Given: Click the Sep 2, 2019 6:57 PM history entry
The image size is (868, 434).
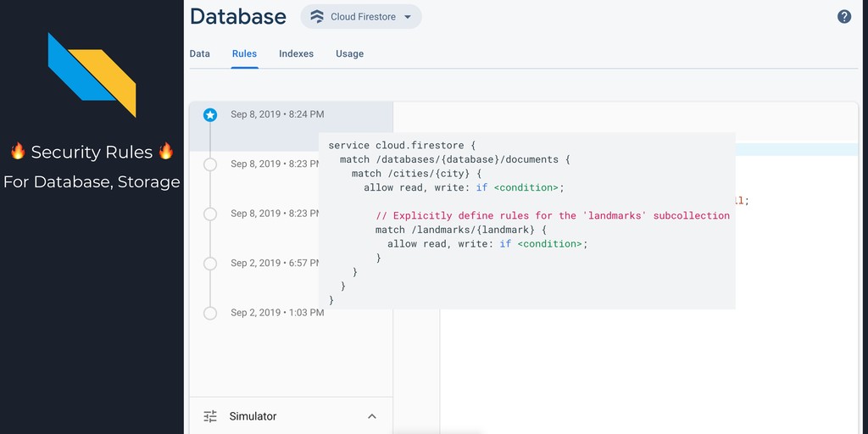Looking at the screenshot, I should point(275,263).
